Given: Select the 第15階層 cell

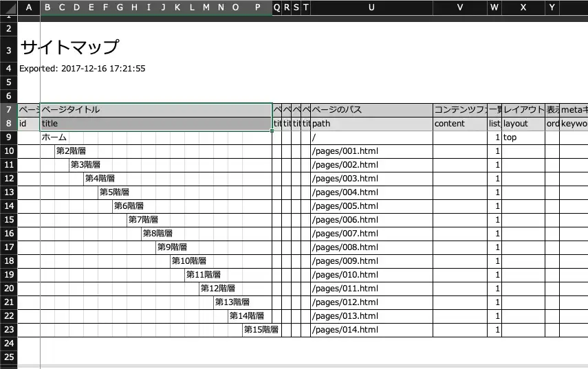Looking at the screenshot, I should [x=261, y=330].
